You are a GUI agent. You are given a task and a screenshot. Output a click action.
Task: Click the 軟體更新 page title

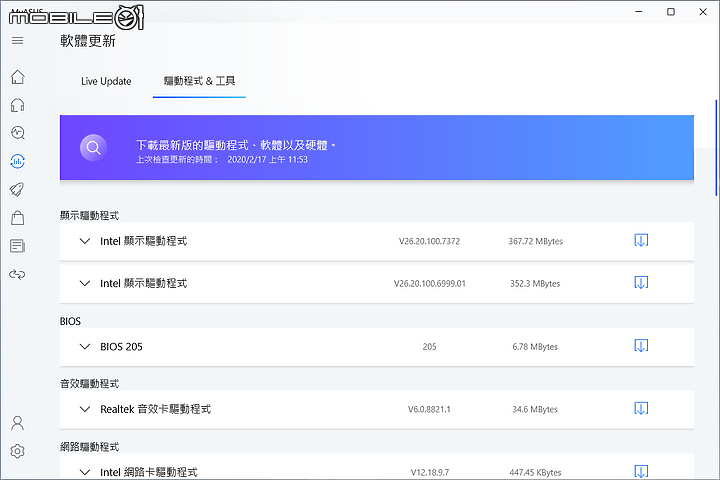pos(88,41)
